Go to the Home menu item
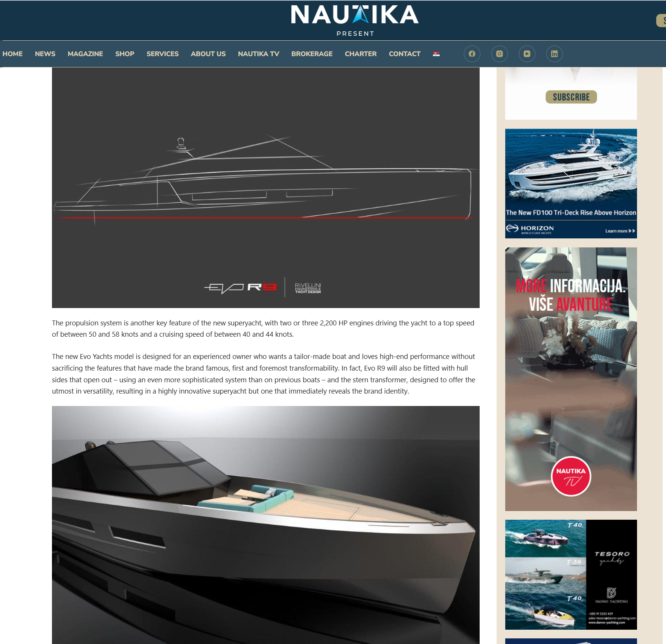Screen dimensions: 666x644 pos(12,54)
